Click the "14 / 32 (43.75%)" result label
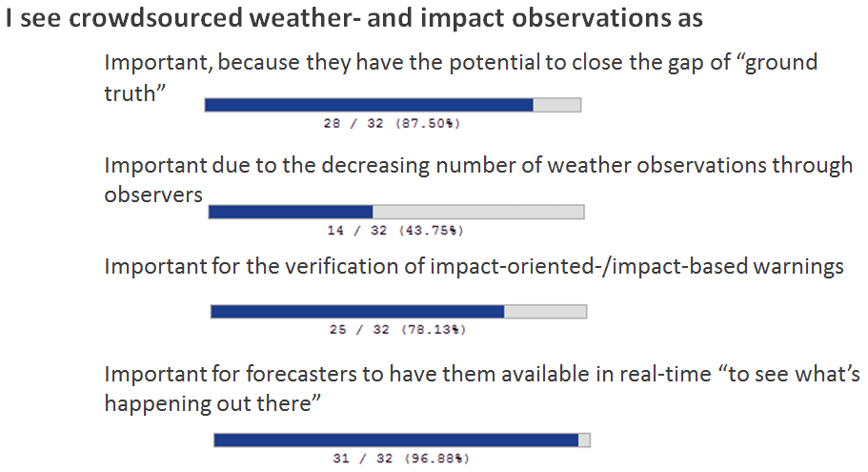Image resolution: width=868 pixels, height=472 pixels. pyautogui.click(x=395, y=231)
